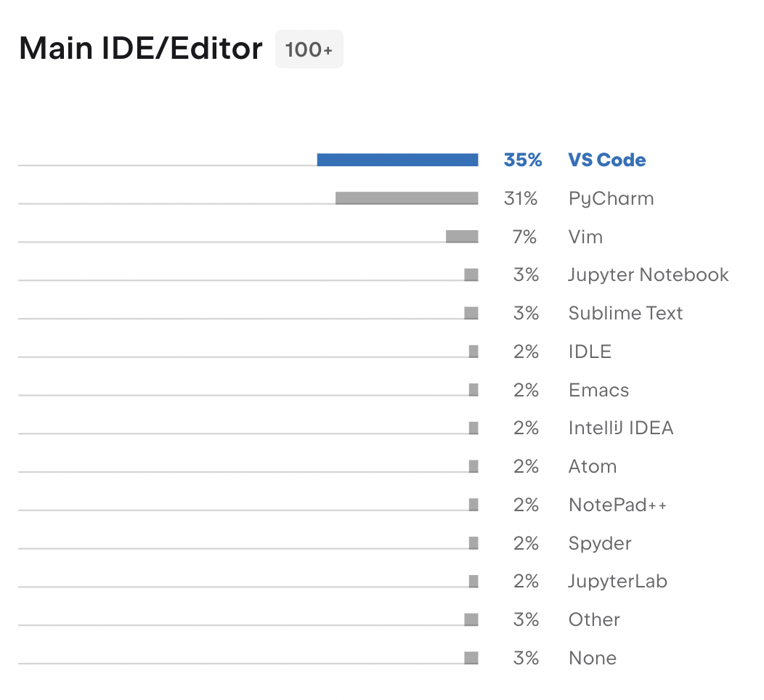Screen dimensions: 764x700
Task: Select the PyCharm label
Action: 611,199
